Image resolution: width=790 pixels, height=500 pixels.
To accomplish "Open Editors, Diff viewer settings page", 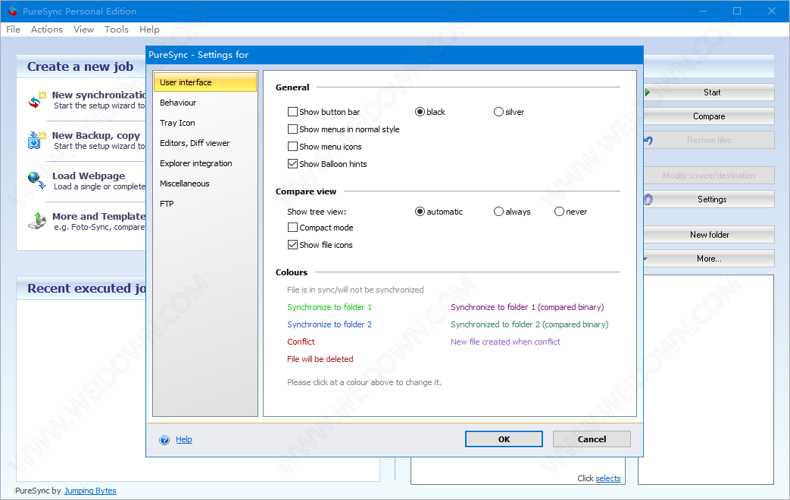I will [x=205, y=143].
